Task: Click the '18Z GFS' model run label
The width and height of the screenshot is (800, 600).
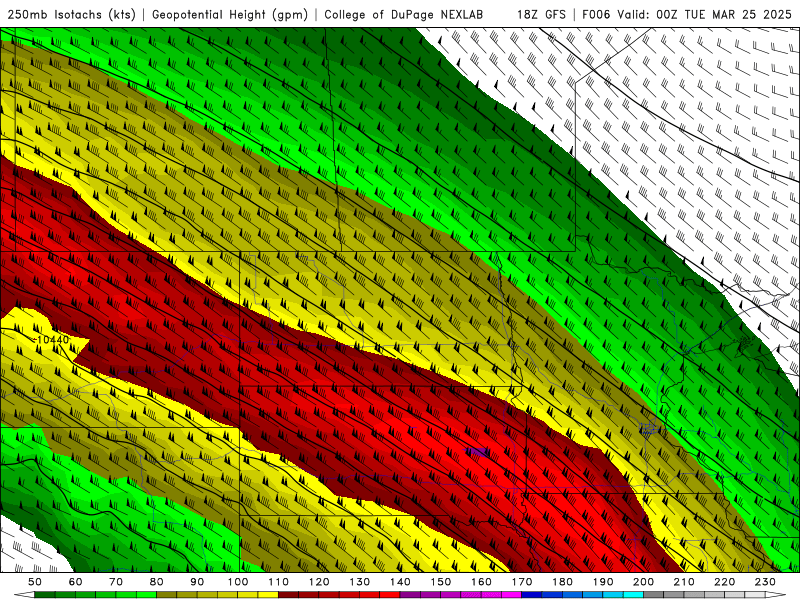Action: tap(541, 15)
